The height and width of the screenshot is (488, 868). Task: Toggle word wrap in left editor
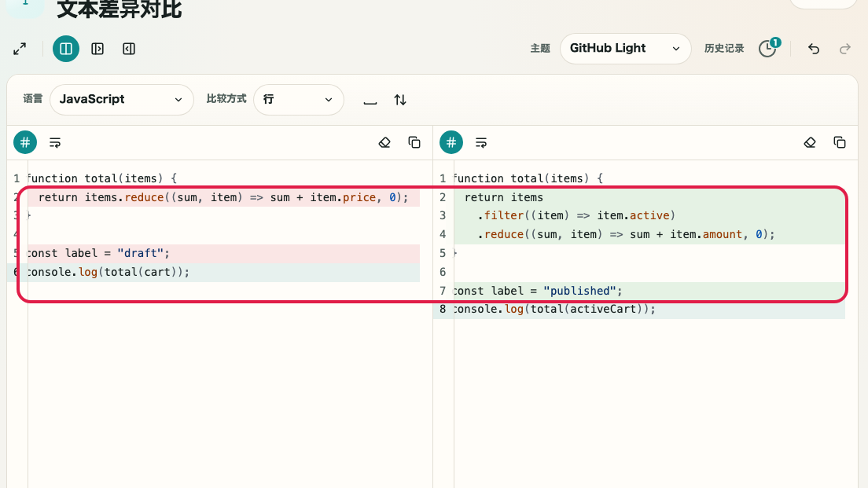click(x=55, y=143)
